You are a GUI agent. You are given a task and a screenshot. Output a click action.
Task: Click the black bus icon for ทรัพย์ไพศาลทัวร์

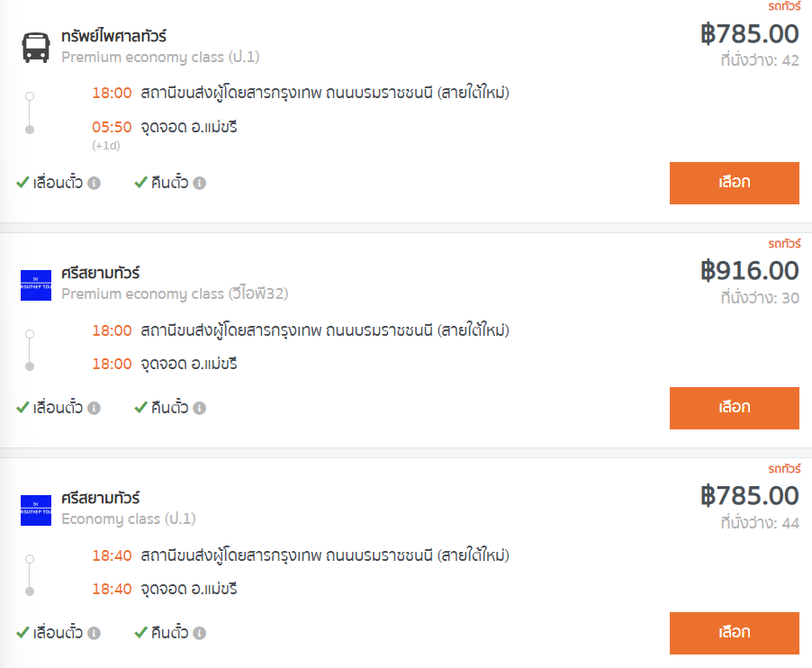click(36, 47)
